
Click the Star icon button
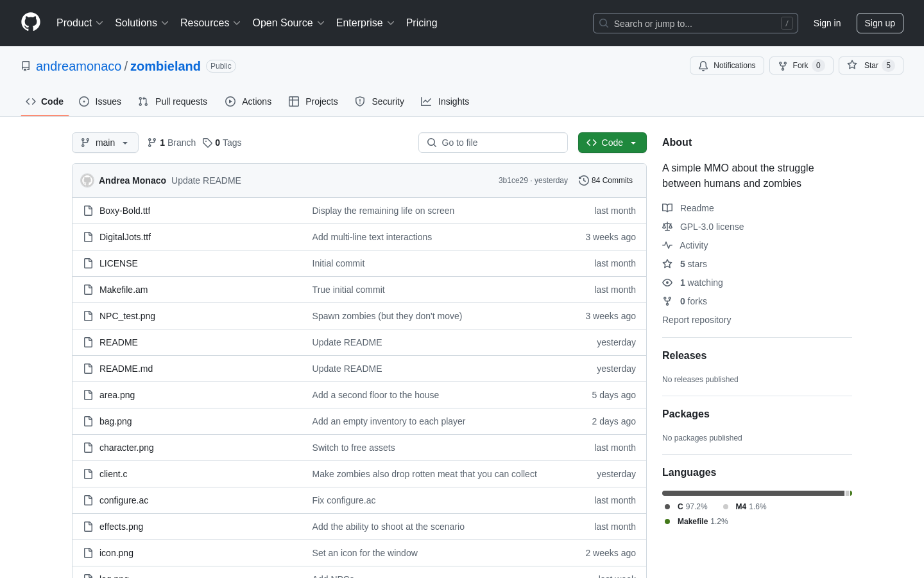[852, 65]
